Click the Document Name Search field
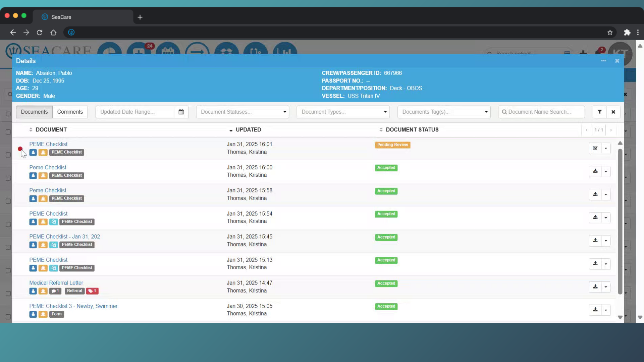Image resolution: width=644 pixels, height=362 pixels. pos(541,112)
